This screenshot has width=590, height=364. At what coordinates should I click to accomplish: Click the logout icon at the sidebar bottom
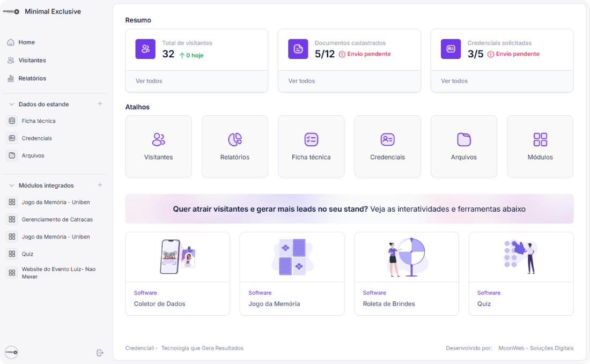[x=100, y=352]
